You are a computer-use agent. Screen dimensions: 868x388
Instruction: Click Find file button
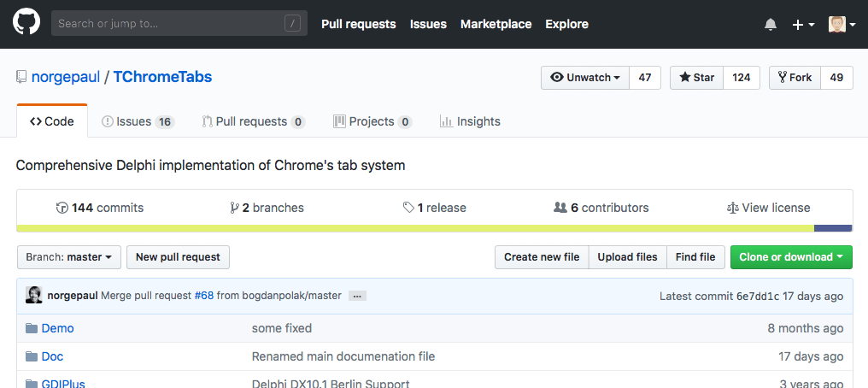[695, 257]
